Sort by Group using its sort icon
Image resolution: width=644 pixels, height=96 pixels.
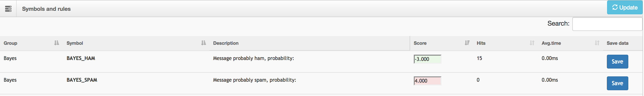pyautogui.click(x=57, y=43)
